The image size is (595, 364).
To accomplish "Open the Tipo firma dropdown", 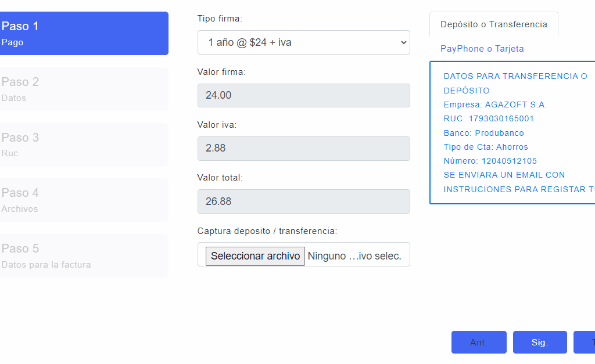I will (x=303, y=42).
